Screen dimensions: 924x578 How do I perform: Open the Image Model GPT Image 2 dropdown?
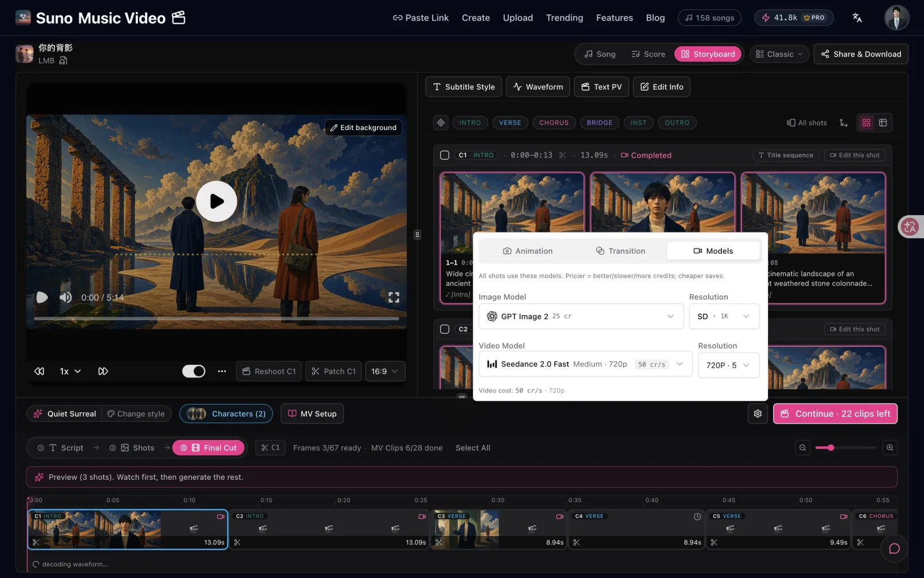(581, 316)
